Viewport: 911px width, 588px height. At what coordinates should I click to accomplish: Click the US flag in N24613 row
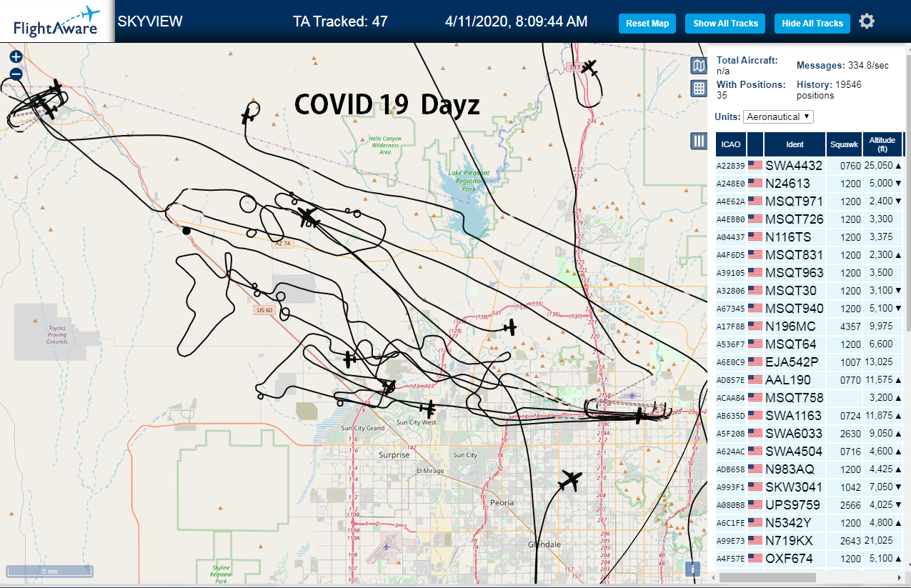[x=755, y=183]
